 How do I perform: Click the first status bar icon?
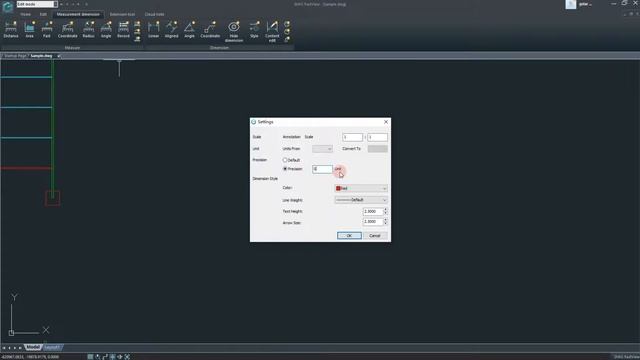tap(90, 357)
